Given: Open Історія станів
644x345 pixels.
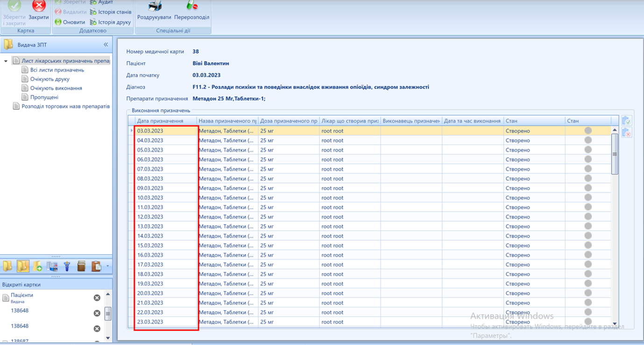Looking at the screenshot, I should 110,12.
